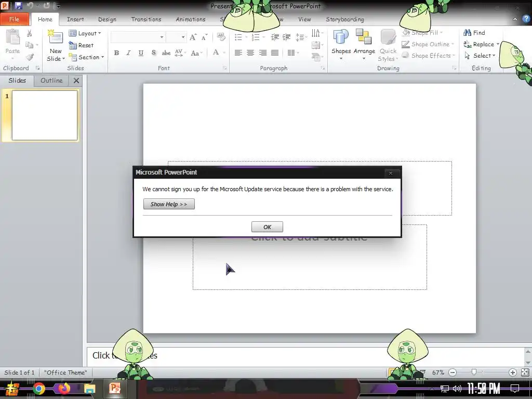
Task: Open the Columns dropdown
Action: pos(293,52)
